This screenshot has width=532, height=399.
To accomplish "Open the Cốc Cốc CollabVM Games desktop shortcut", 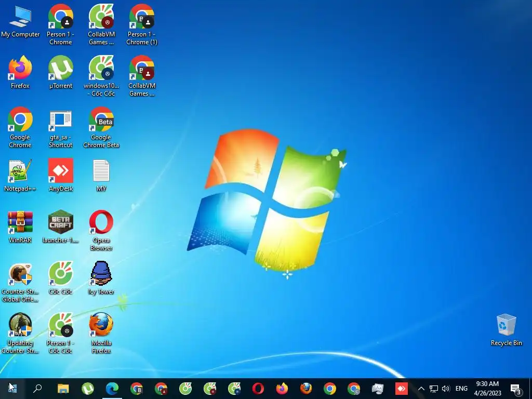I will coord(101,24).
